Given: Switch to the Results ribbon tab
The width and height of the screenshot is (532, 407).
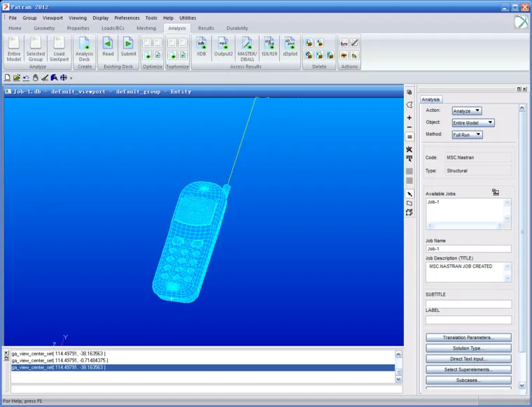Looking at the screenshot, I should point(206,28).
